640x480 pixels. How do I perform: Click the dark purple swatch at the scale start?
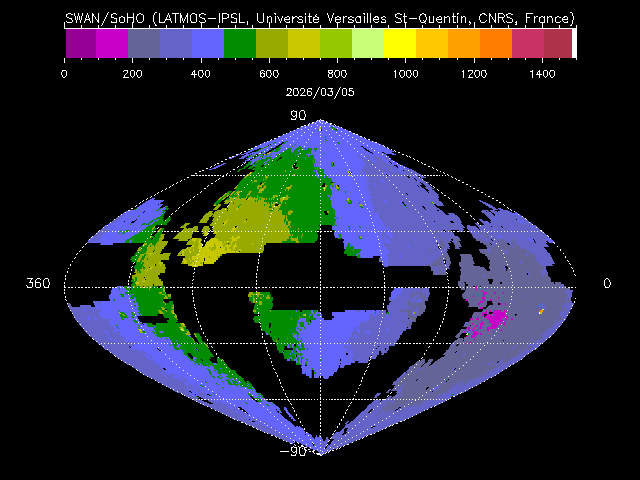click(80, 43)
